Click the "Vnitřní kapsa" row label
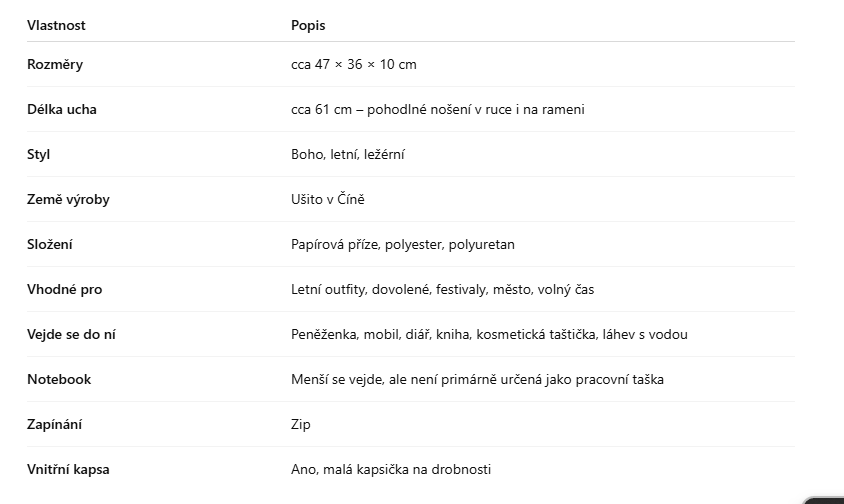 pyautogui.click(x=68, y=469)
